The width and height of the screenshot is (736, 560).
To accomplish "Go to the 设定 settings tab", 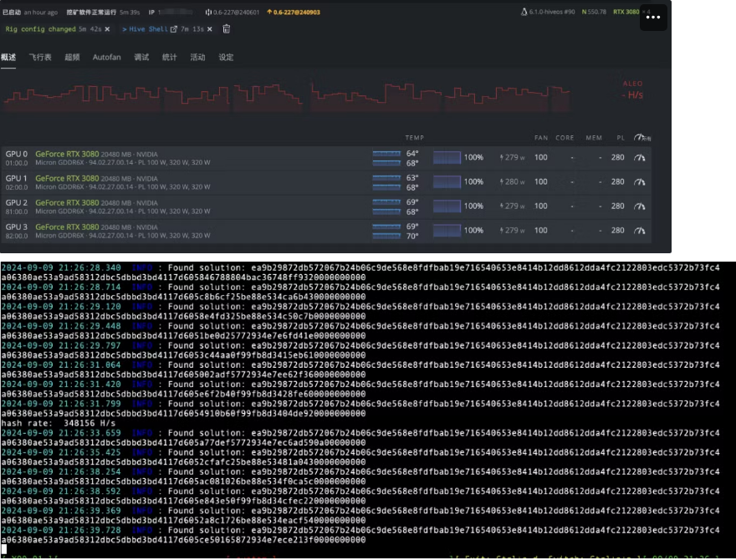I will [226, 58].
